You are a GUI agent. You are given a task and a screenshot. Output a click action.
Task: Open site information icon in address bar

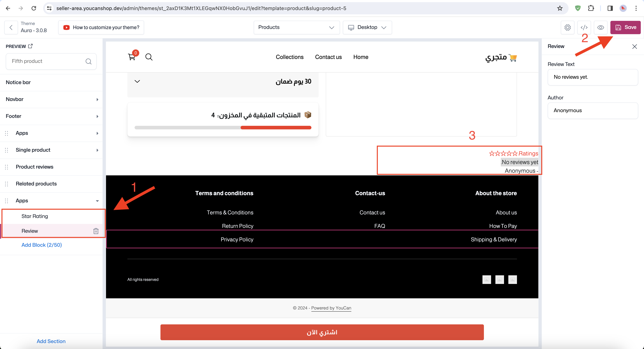[49, 8]
